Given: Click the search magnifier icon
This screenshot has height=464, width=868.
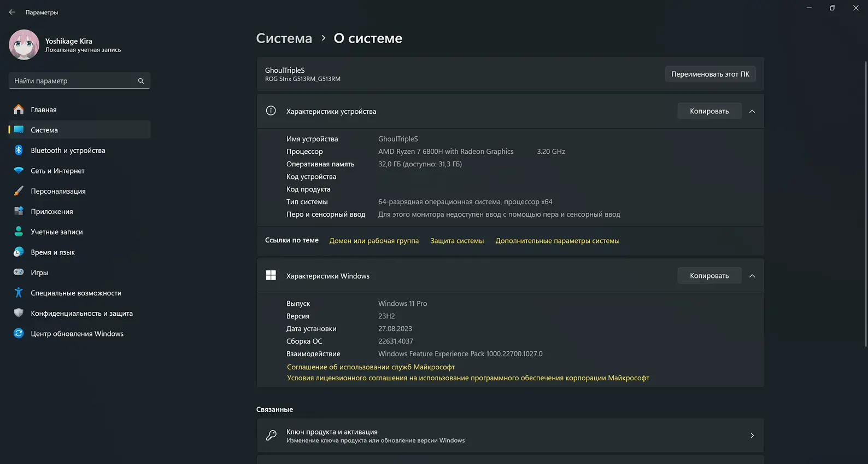Looking at the screenshot, I should click(141, 81).
